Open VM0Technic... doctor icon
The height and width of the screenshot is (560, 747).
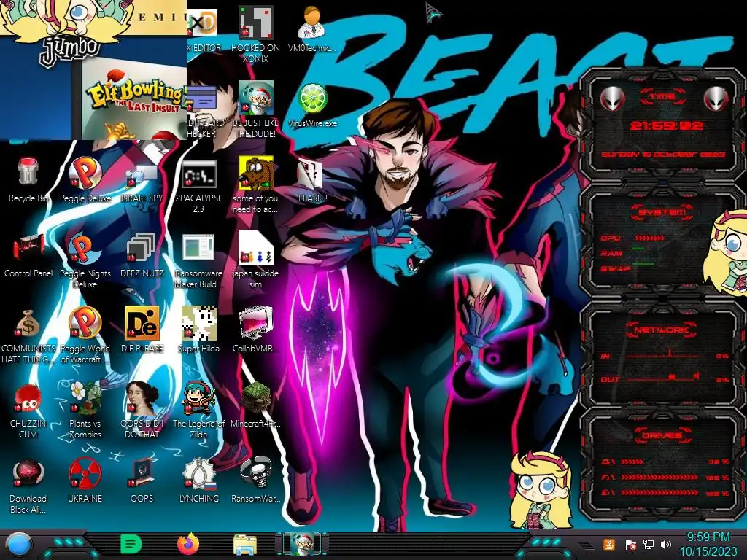(311, 23)
